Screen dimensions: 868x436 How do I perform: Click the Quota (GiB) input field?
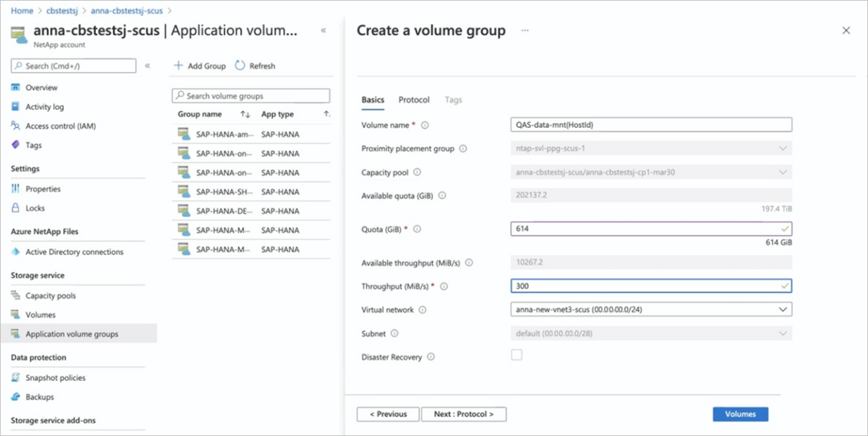pyautogui.click(x=651, y=228)
